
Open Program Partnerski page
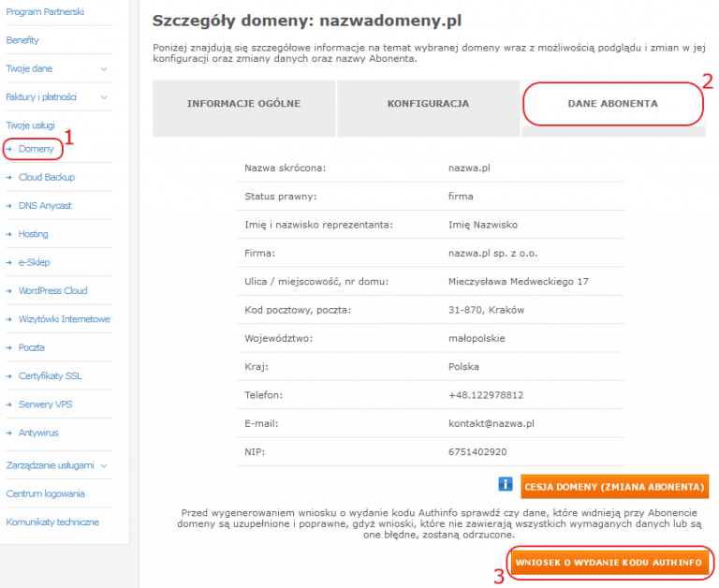point(43,11)
